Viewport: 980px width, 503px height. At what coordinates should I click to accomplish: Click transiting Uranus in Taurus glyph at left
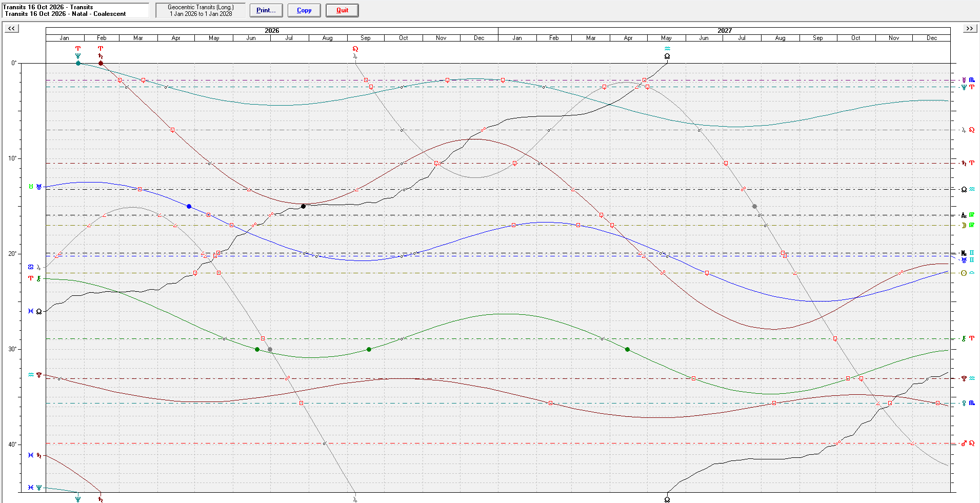point(35,187)
